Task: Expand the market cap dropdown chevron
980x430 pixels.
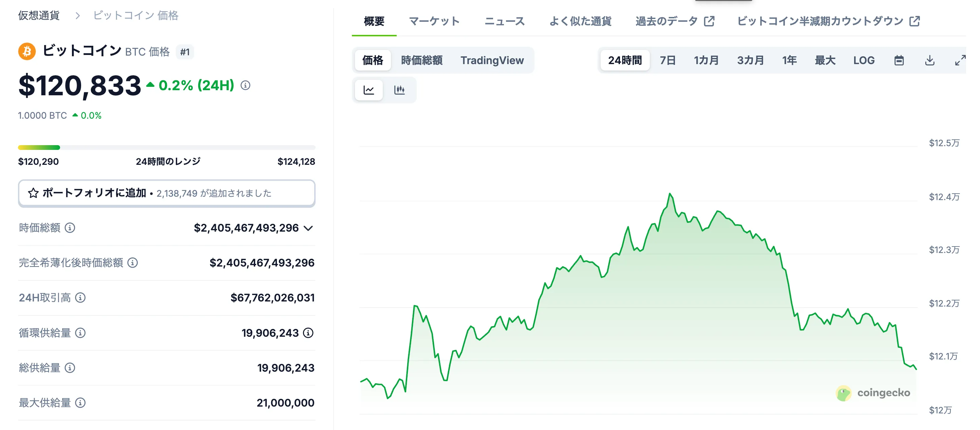Action: click(x=308, y=228)
